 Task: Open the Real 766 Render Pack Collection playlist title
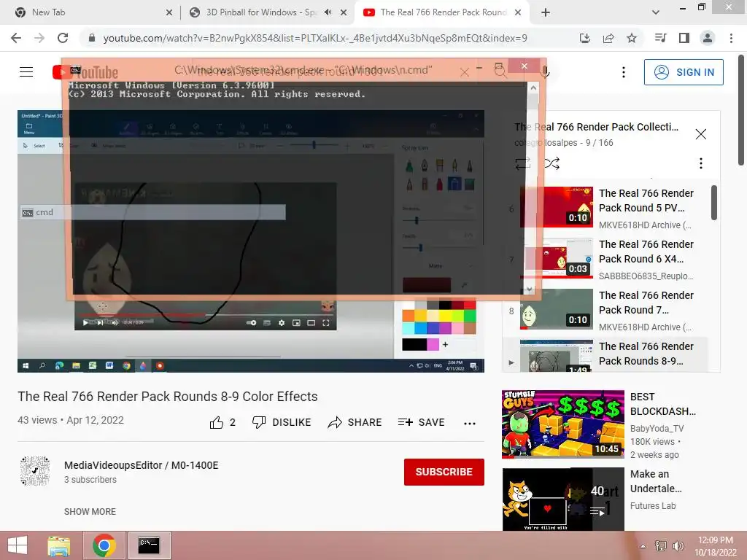click(597, 127)
